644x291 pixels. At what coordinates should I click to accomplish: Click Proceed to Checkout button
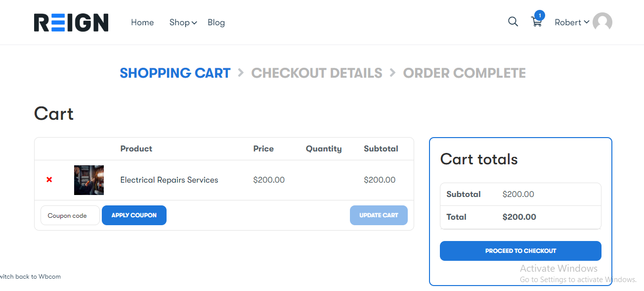(x=520, y=251)
